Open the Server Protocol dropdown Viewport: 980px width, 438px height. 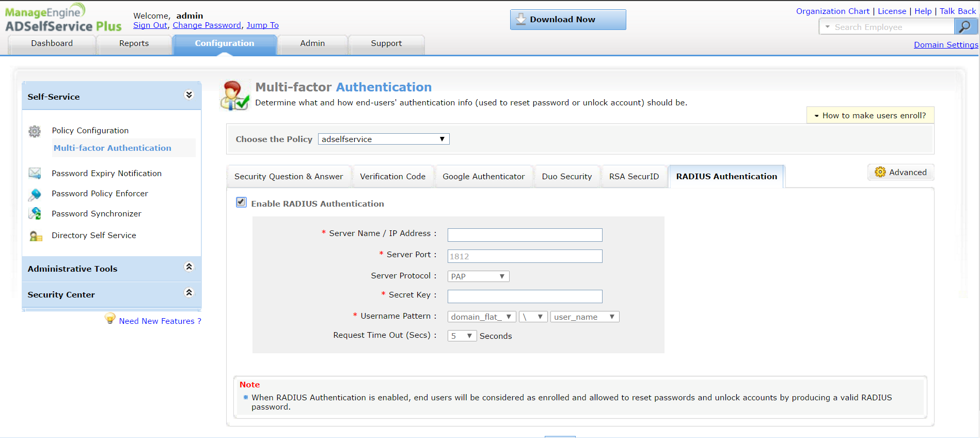[478, 276]
